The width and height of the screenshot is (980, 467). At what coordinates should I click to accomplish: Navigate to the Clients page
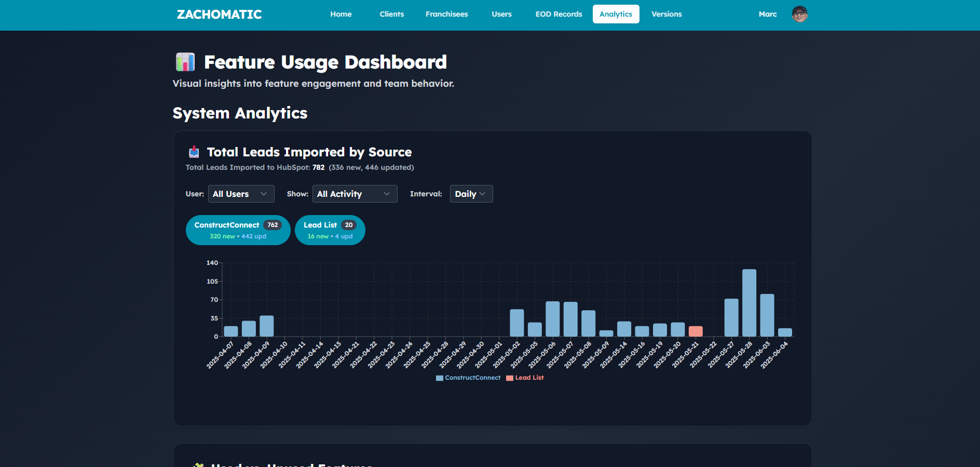tap(391, 14)
